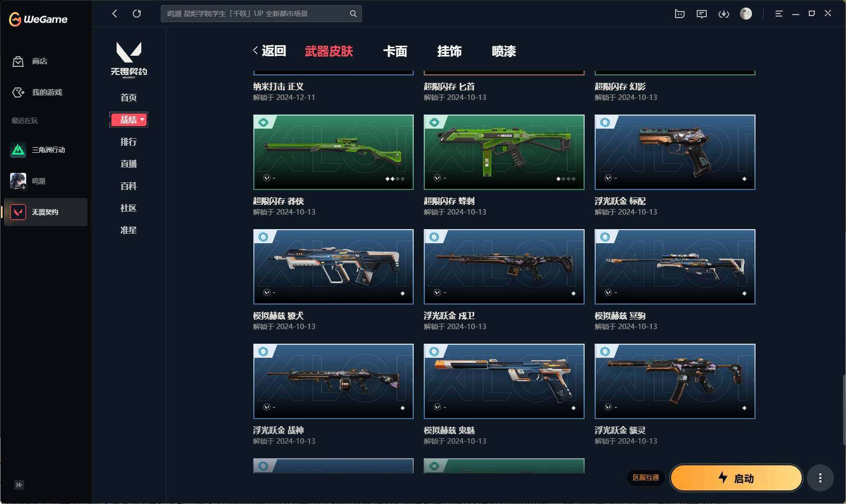Expand the 战绩 dropdown
Viewport: 846px width, 504px height.
129,120
